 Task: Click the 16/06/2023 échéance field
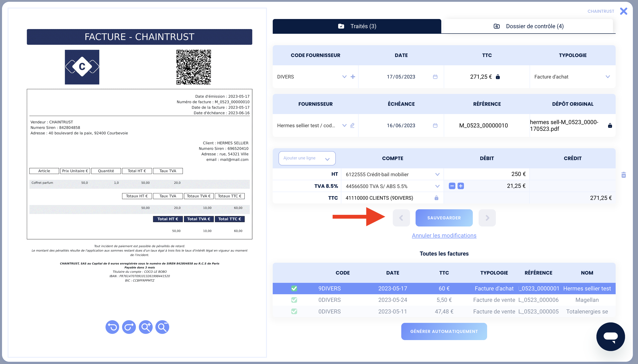[401, 125]
